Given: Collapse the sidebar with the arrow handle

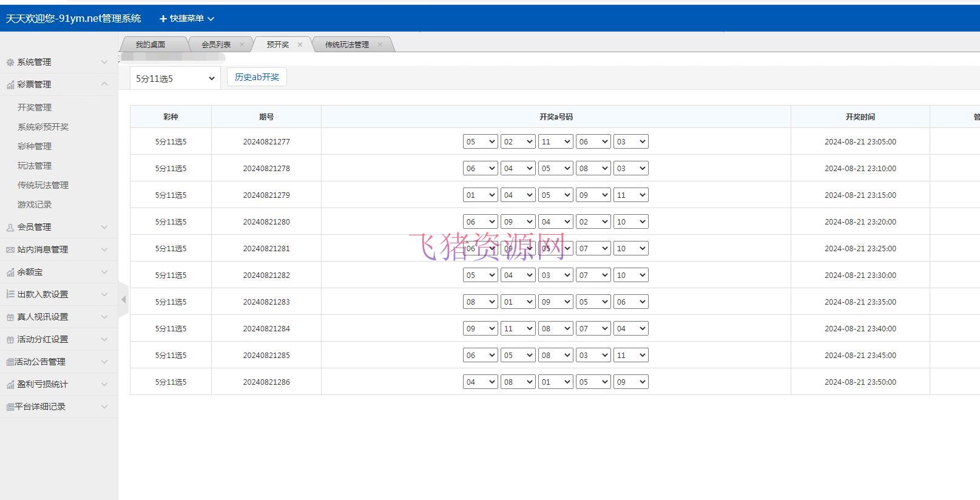Looking at the screenshot, I should click(x=123, y=299).
